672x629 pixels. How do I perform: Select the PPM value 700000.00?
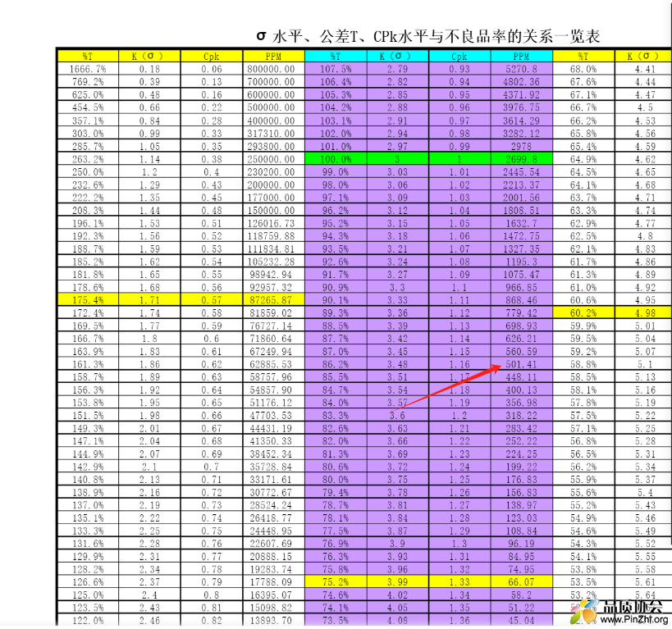pyautogui.click(x=273, y=82)
